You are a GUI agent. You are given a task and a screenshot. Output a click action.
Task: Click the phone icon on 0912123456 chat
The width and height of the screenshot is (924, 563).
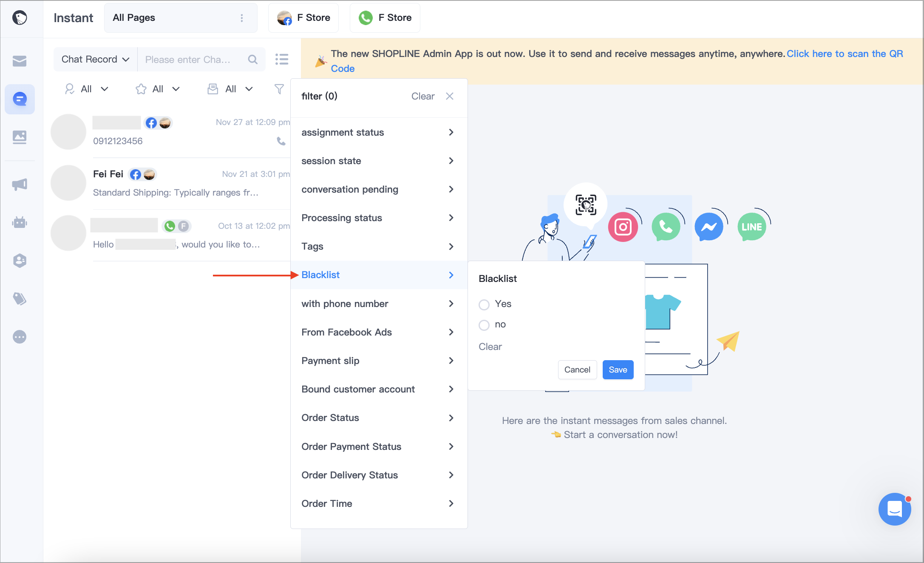[x=281, y=141]
